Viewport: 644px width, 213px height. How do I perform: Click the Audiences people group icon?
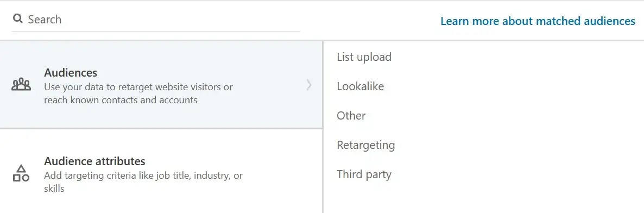point(21,85)
